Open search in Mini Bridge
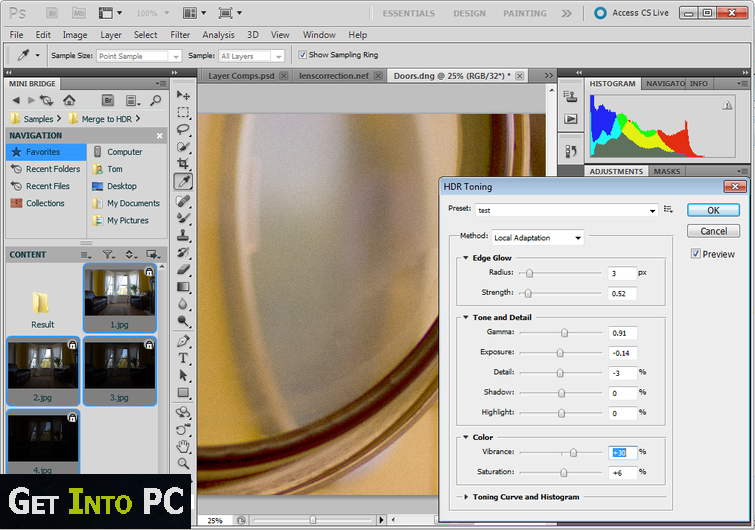 pyautogui.click(x=155, y=100)
